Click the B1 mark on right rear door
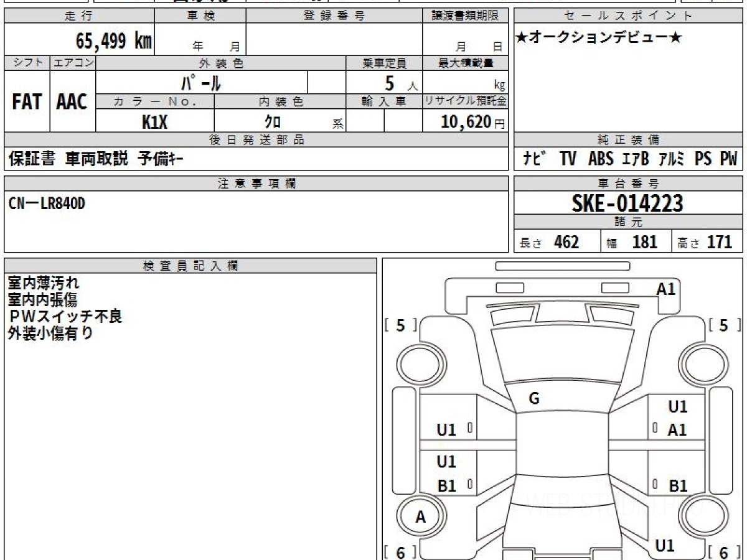The height and width of the screenshot is (560, 747). 678,486
